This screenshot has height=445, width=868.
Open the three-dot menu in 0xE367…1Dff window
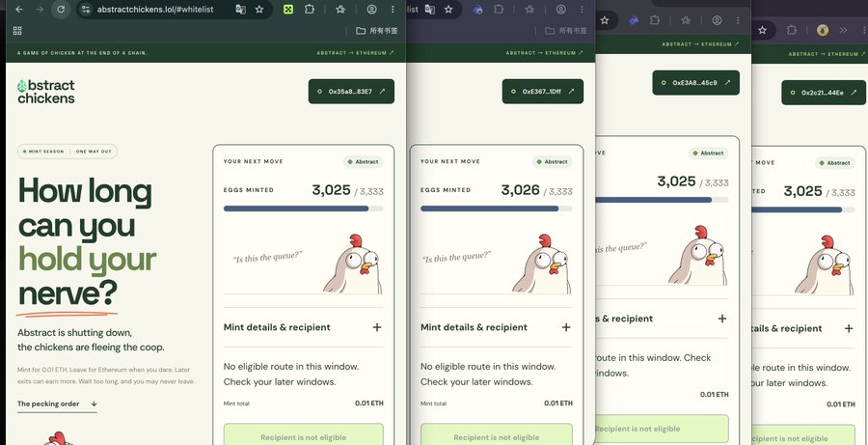(x=582, y=10)
